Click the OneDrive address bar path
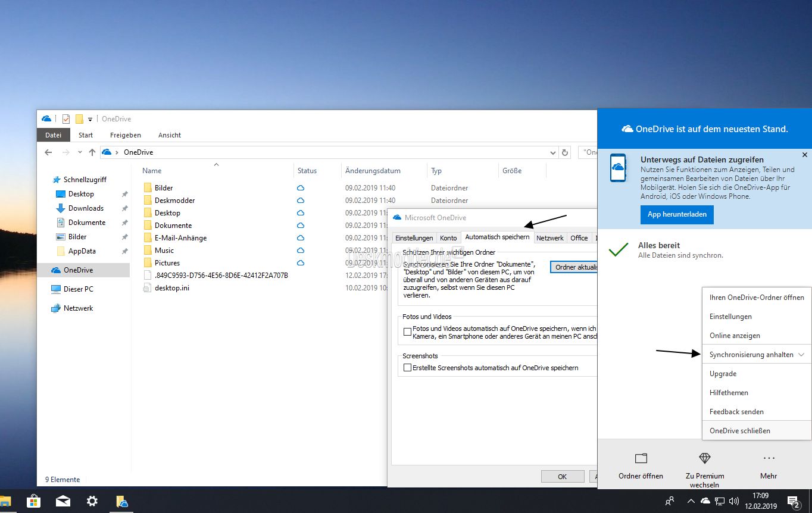Viewport: 812px width, 513px height. click(138, 152)
